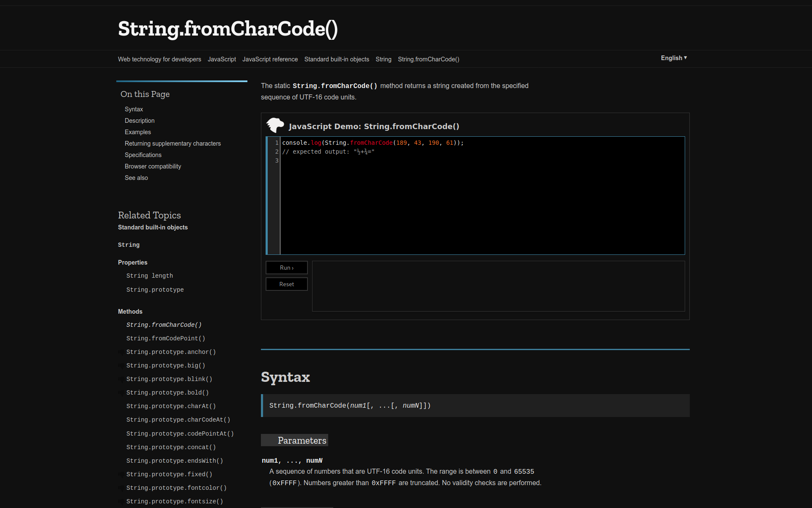Screen dimensions: 812x508
Task: Open String.prototype.charCodeAt() method page
Action: pyautogui.click(x=178, y=420)
